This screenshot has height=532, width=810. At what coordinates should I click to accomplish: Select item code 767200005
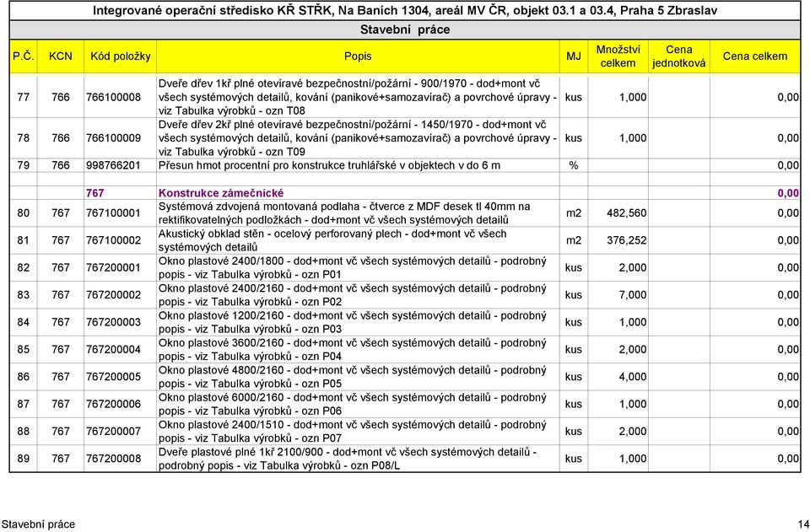click(x=113, y=377)
